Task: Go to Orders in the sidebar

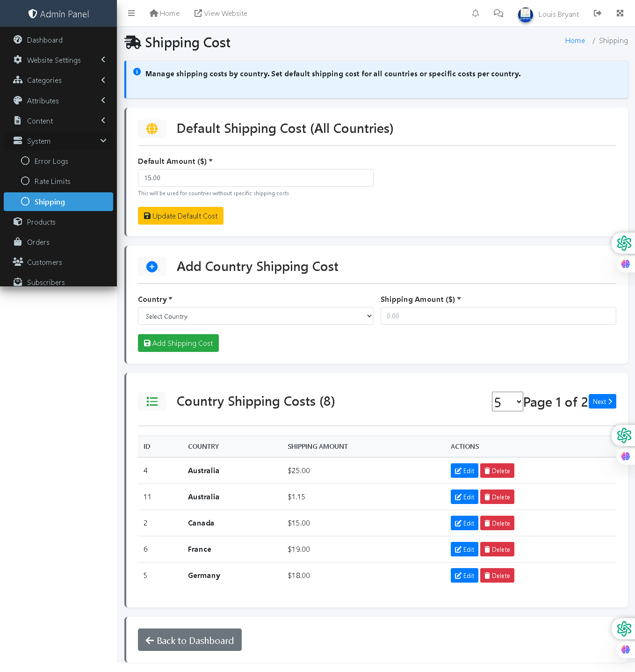Action: (38, 242)
